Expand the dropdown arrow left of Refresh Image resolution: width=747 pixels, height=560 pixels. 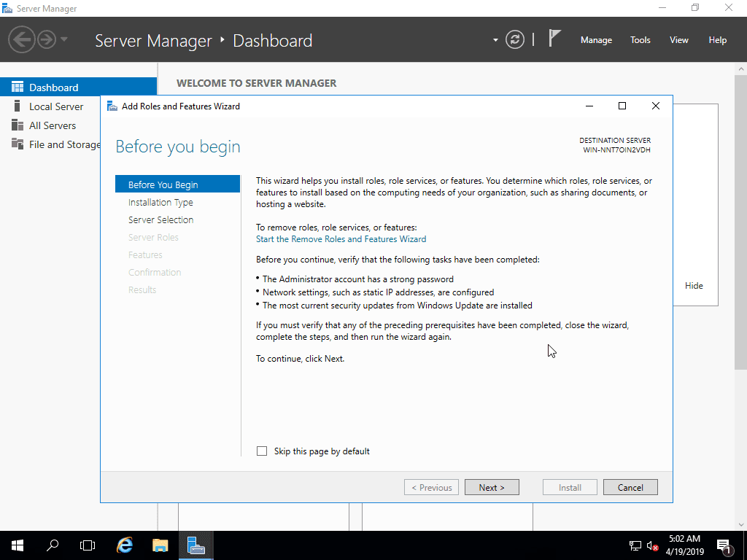coord(495,40)
